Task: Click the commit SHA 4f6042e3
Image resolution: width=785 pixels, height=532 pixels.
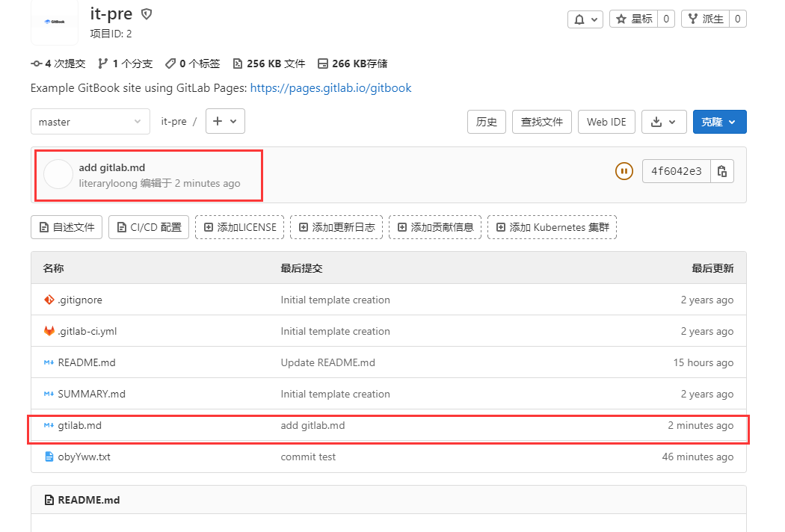Action: tap(677, 171)
